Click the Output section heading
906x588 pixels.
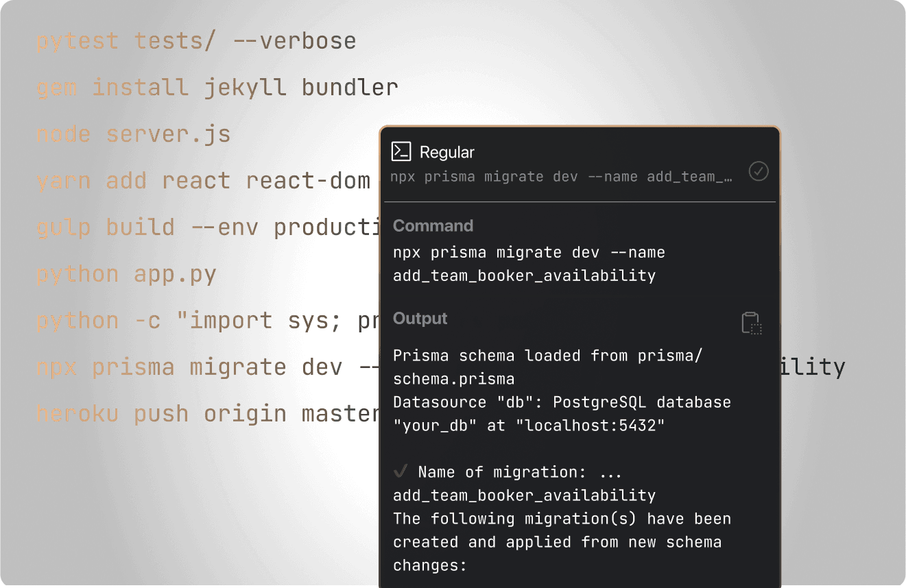420,319
